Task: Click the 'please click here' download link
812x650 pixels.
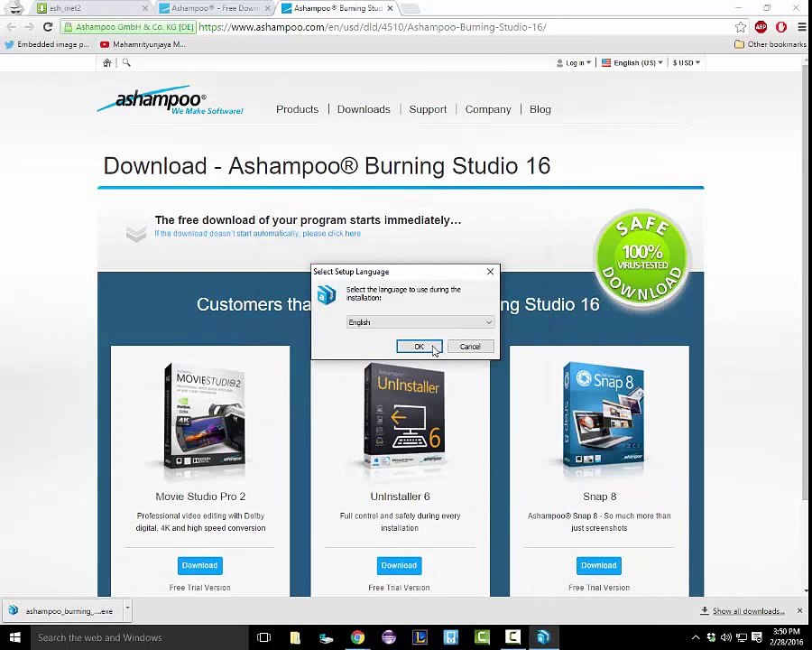Action: point(331,234)
